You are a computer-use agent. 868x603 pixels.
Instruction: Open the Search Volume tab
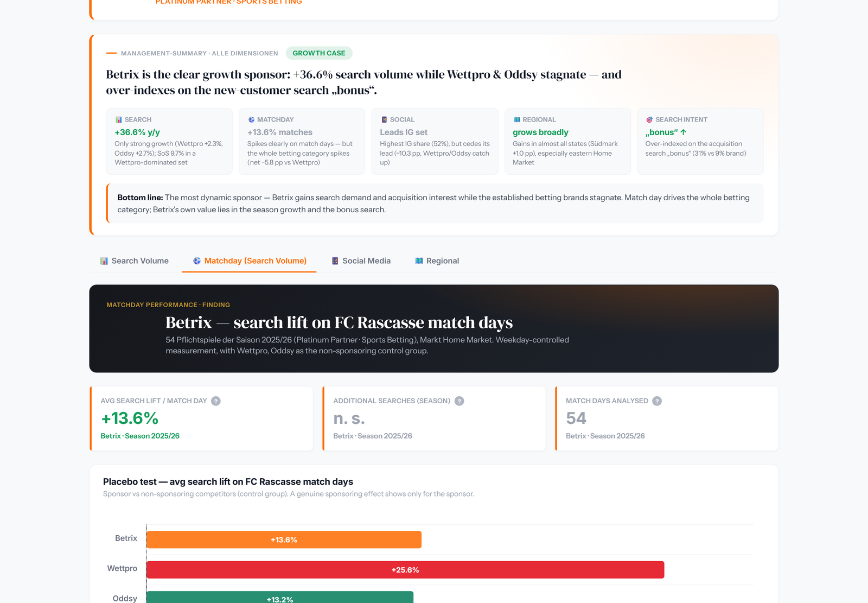pos(135,261)
